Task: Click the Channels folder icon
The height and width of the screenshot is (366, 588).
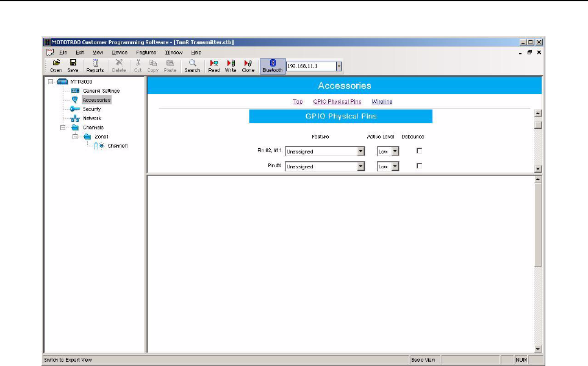Action: pyautogui.click(x=75, y=127)
